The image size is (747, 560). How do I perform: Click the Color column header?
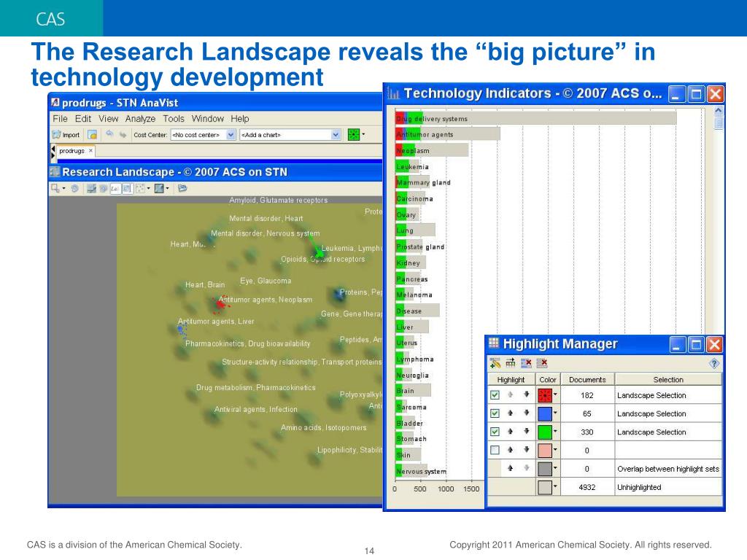(x=547, y=379)
